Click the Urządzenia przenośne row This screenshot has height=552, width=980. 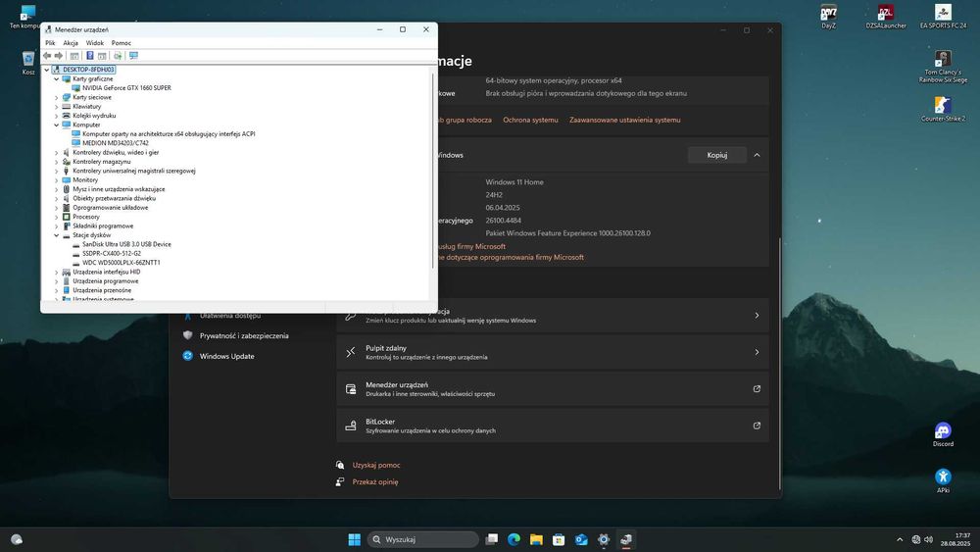pos(101,290)
